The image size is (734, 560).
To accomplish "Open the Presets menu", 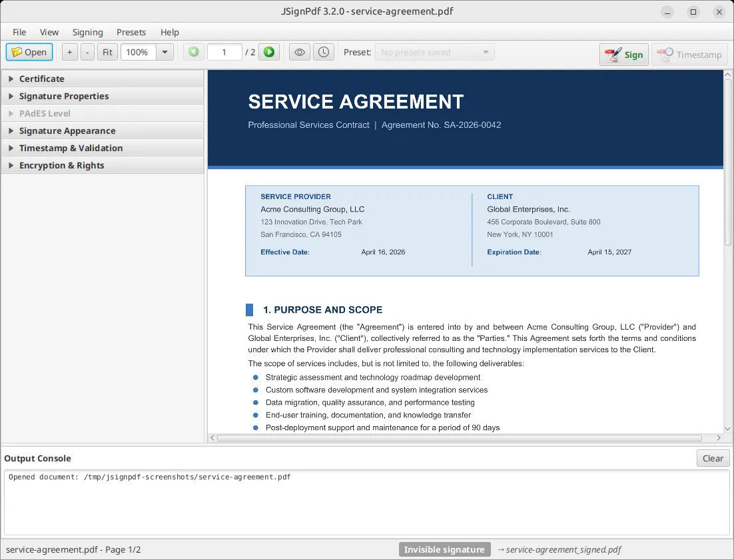I will point(131,32).
